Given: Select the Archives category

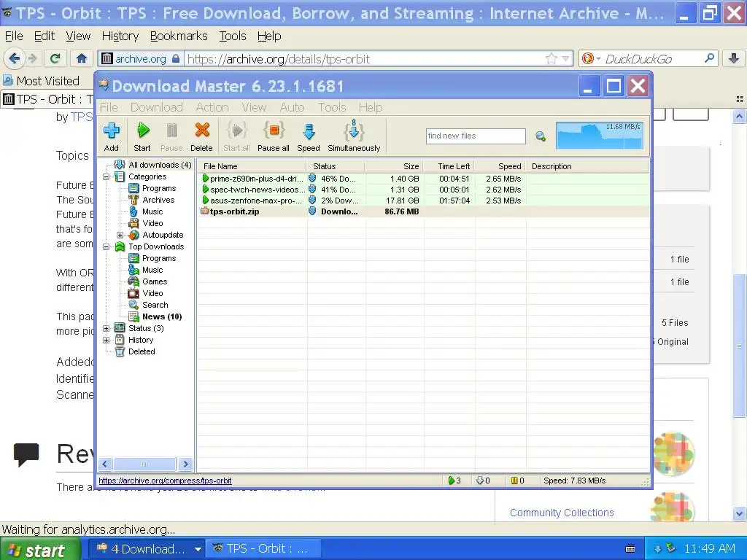Looking at the screenshot, I should (x=158, y=200).
